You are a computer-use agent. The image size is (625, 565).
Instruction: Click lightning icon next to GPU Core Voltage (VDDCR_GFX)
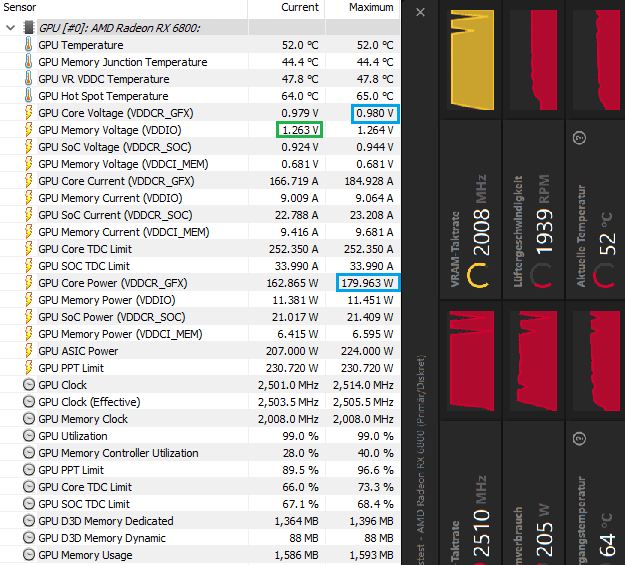(x=28, y=112)
